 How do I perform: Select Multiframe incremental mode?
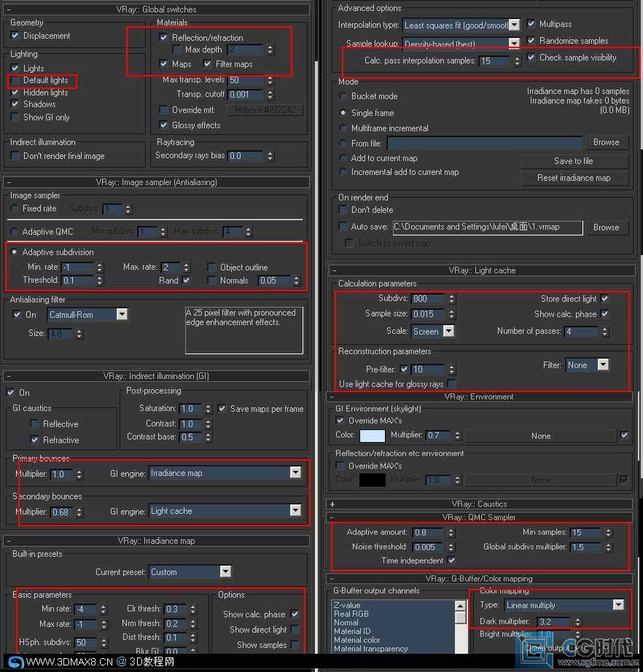coord(343,128)
